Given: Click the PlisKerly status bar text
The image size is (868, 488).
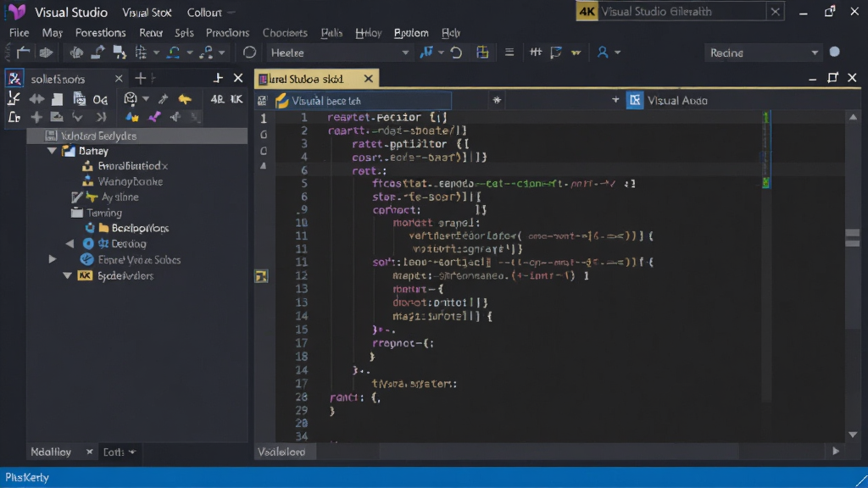Looking at the screenshot, I should (27, 477).
